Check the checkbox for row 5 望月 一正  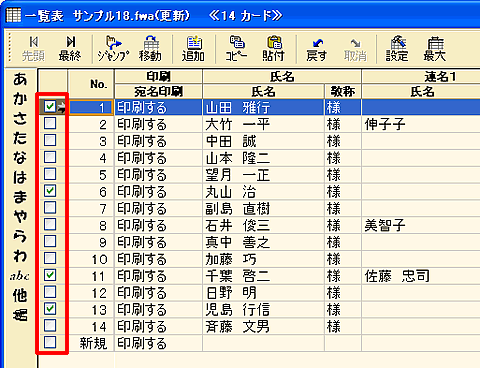coord(50,174)
